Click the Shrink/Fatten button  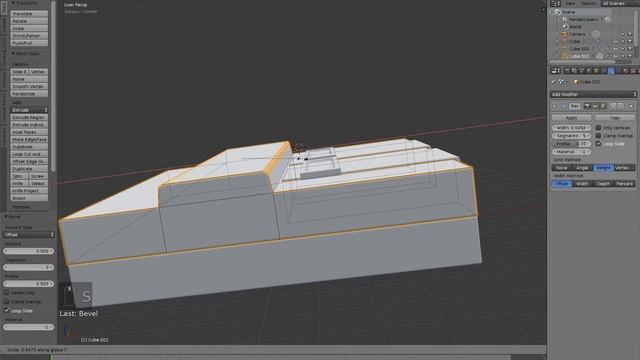point(29,36)
